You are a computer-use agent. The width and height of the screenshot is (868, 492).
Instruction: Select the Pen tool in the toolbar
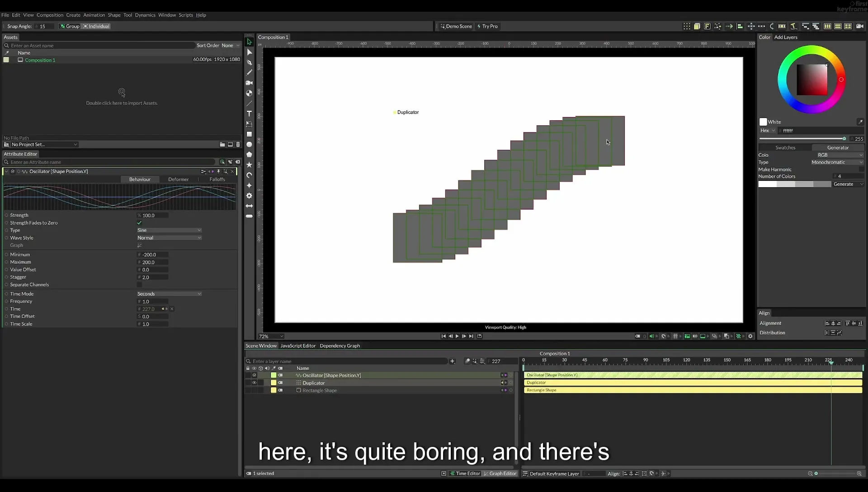[x=249, y=62]
